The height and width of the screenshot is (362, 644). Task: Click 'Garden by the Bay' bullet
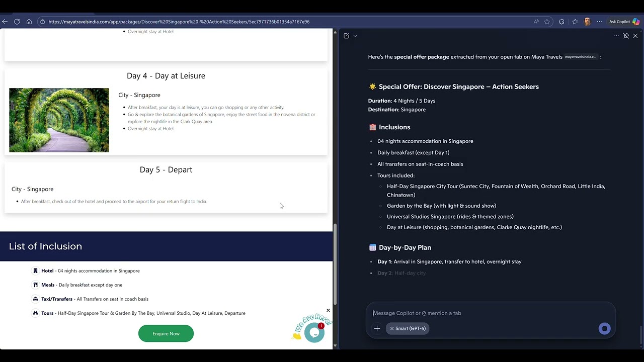(441, 206)
